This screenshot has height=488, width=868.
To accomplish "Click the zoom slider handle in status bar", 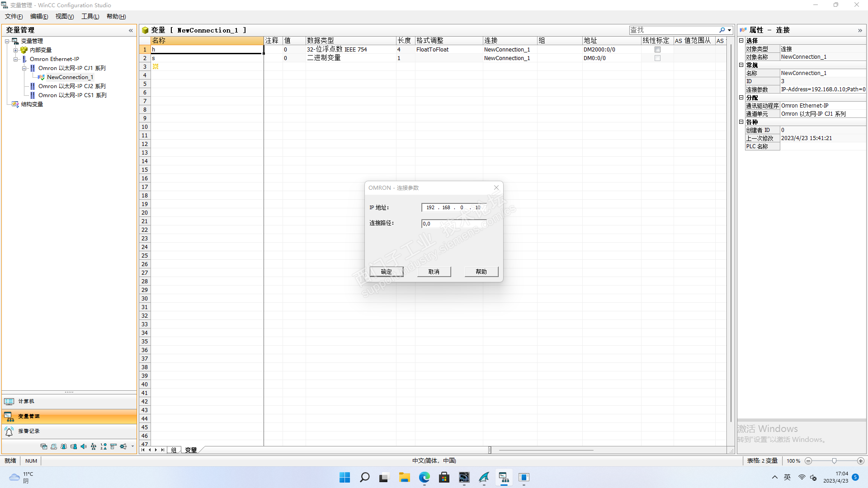I will pos(834,461).
